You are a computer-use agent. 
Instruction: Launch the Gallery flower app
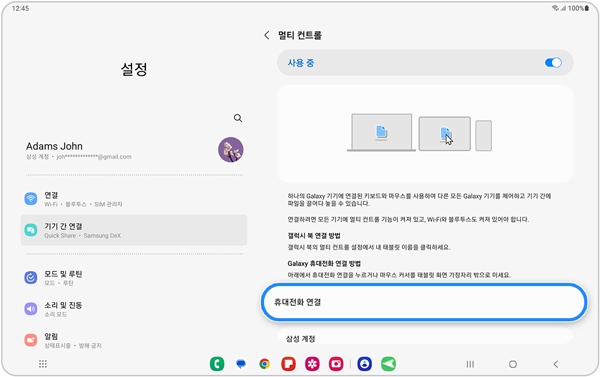point(312,364)
